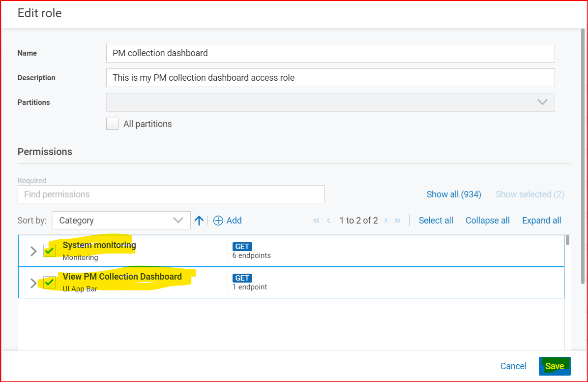588x382 pixels.
Task: Uncheck View PM Collection Dashboard permission
Action: 49,282
